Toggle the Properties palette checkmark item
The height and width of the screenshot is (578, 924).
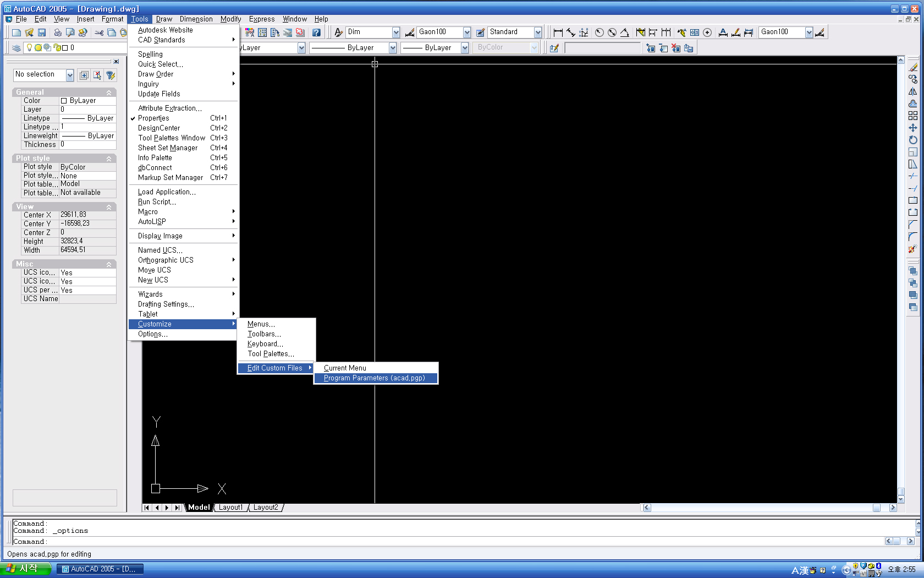pos(153,118)
